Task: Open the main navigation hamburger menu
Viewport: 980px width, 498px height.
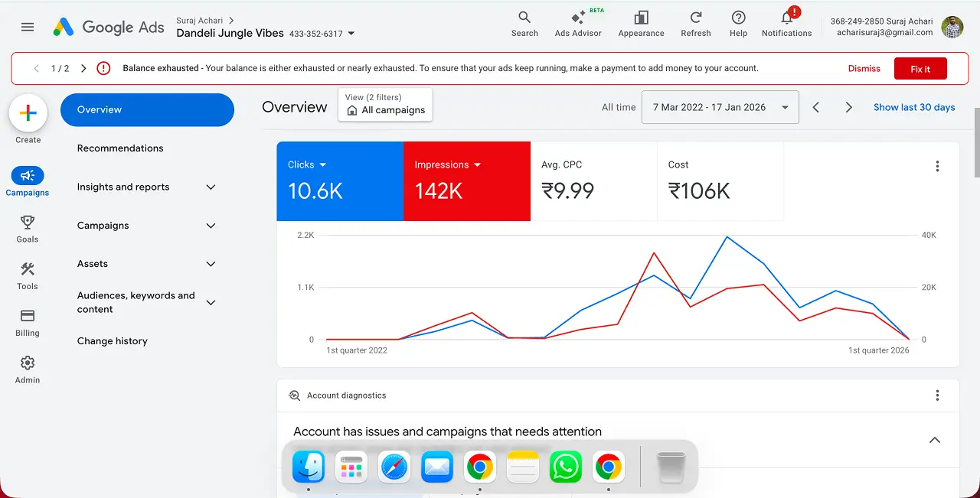Action: [x=28, y=27]
